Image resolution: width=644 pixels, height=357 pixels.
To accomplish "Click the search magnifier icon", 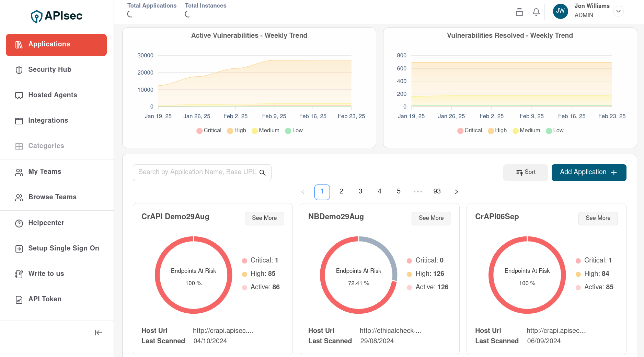I will pos(263,173).
